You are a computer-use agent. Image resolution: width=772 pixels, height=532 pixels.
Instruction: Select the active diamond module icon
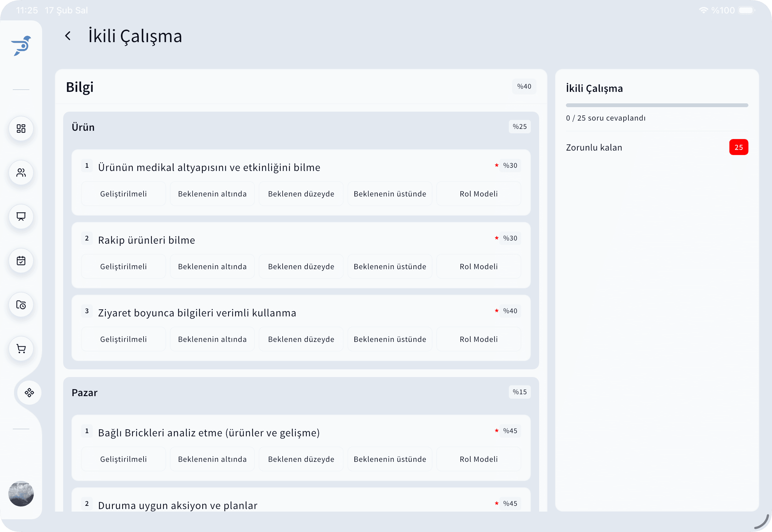[x=29, y=393]
